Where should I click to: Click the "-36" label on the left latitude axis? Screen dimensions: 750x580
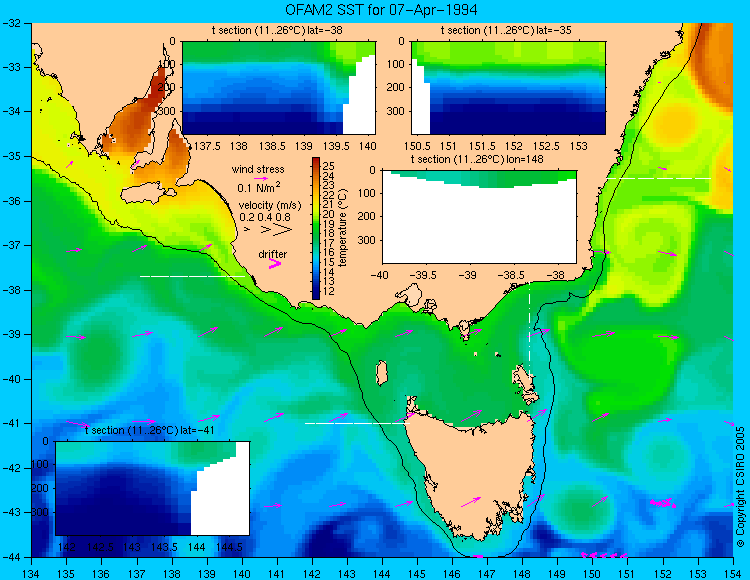pyautogui.click(x=11, y=201)
